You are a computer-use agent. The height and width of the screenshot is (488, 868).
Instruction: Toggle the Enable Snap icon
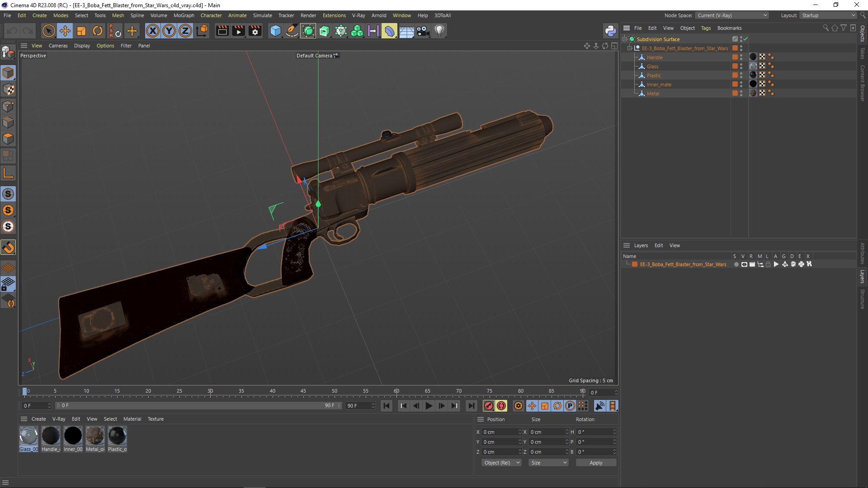(8, 247)
